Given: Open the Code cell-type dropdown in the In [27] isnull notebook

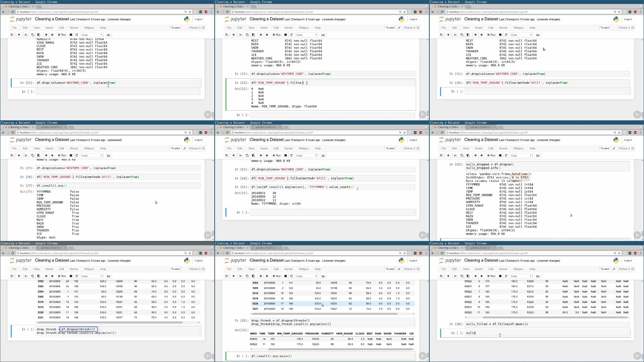Looking at the screenshot, I should point(92,155).
